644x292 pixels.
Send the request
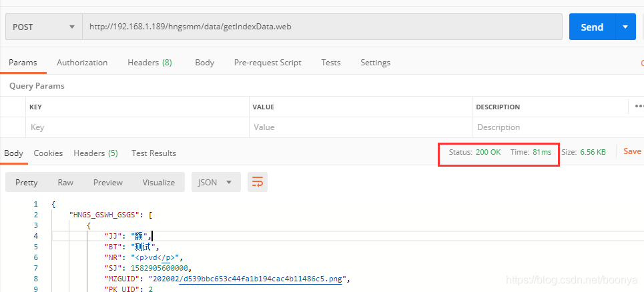[x=592, y=27]
